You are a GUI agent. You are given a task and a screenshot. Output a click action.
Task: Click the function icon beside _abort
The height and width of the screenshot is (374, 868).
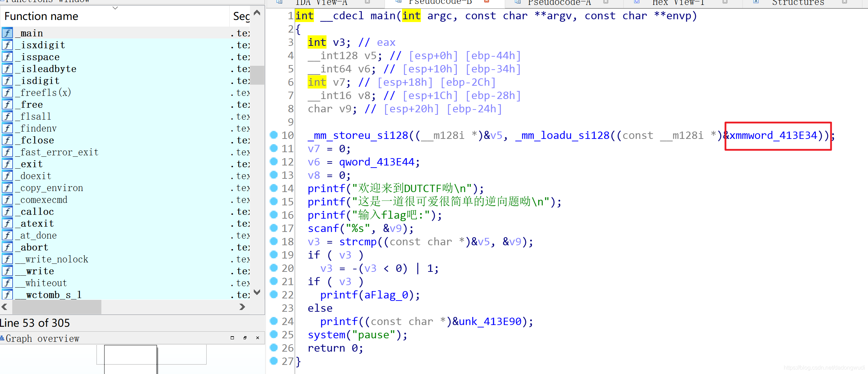pyautogui.click(x=7, y=247)
